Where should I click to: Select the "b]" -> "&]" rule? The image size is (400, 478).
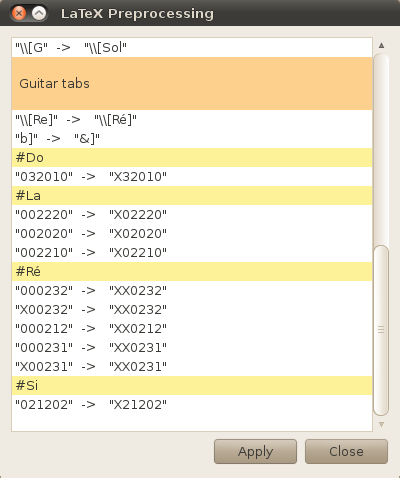[x=192, y=138]
